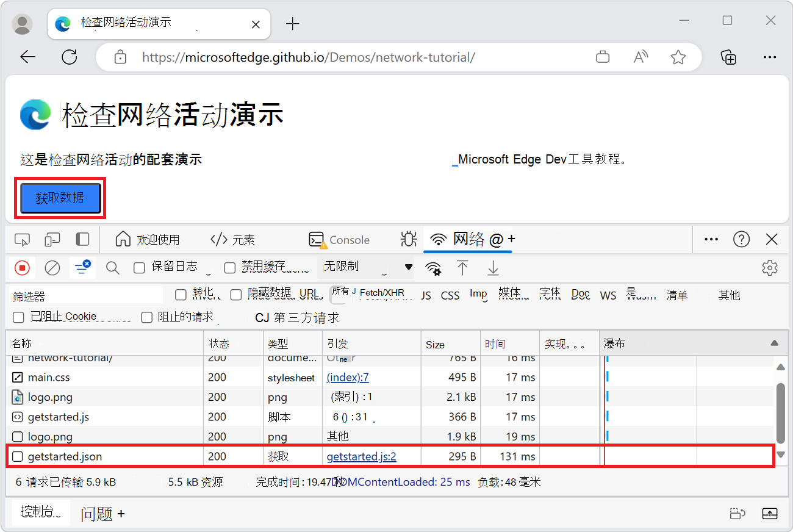Open (index):7 initiator link
Viewport: 793px width, 532px height.
click(x=348, y=378)
